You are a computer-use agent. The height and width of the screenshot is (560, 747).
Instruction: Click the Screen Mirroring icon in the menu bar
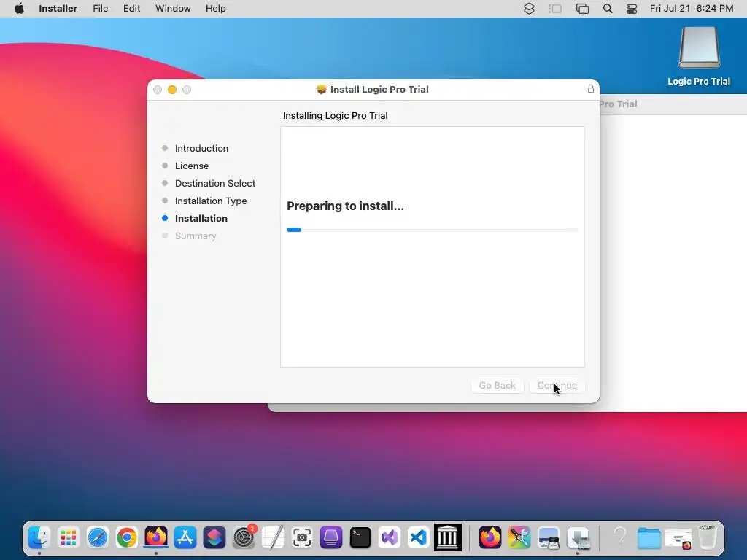pos(582,9)
